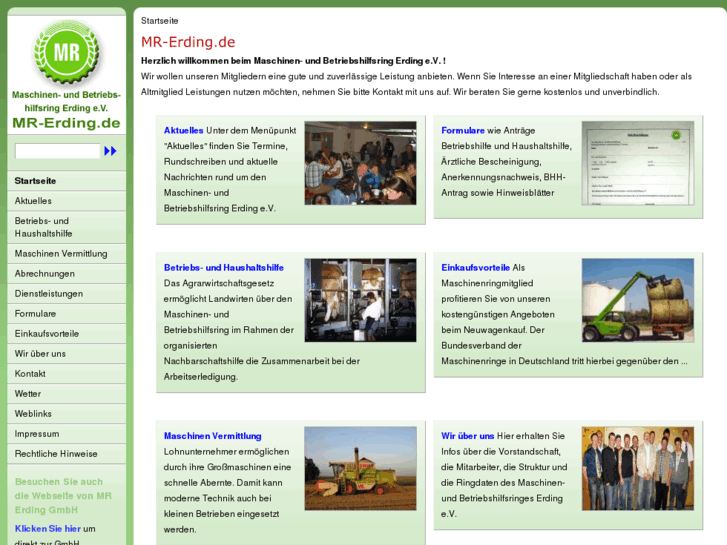Viewport: 727px width, 545px height.
Task: Click the Formulare card heading link
Action: [x=463, y=130]
